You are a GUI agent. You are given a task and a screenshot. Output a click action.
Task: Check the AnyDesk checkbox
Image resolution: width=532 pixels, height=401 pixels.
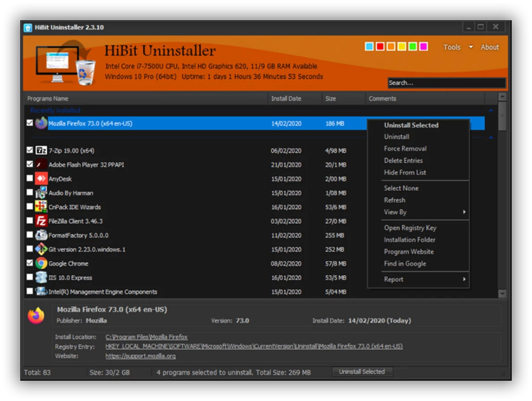pyautogui.click(x=30, y=179)
